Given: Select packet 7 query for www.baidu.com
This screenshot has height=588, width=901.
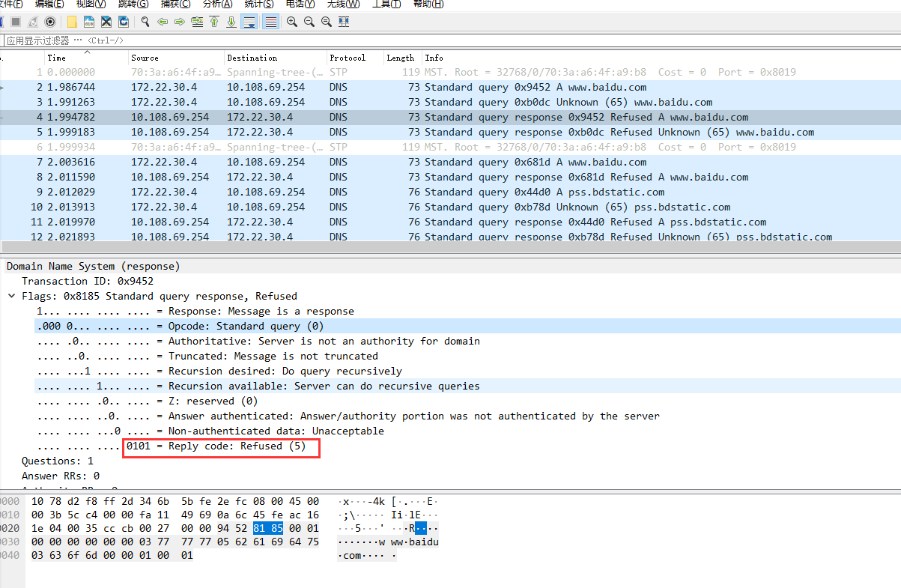Looking at the screenshot, I should coord(449,162).
